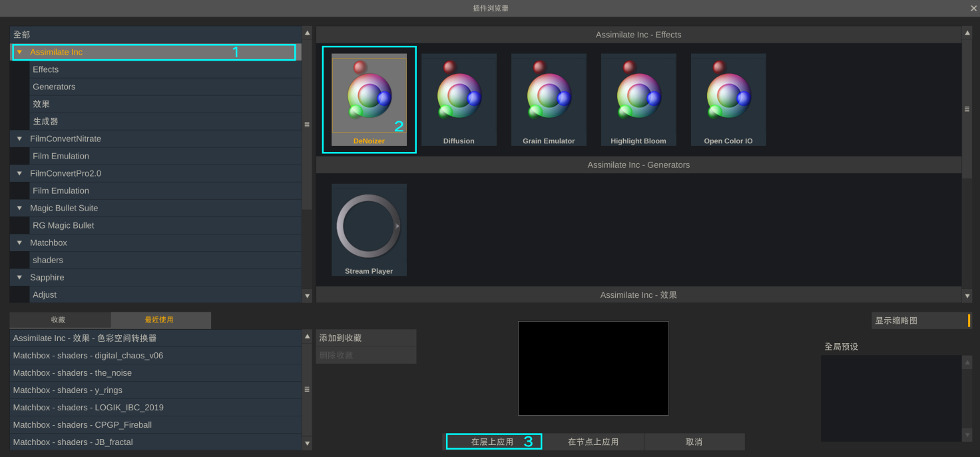
Task: Open Sapphire Adjust category
Action: [x=165, y=294]
